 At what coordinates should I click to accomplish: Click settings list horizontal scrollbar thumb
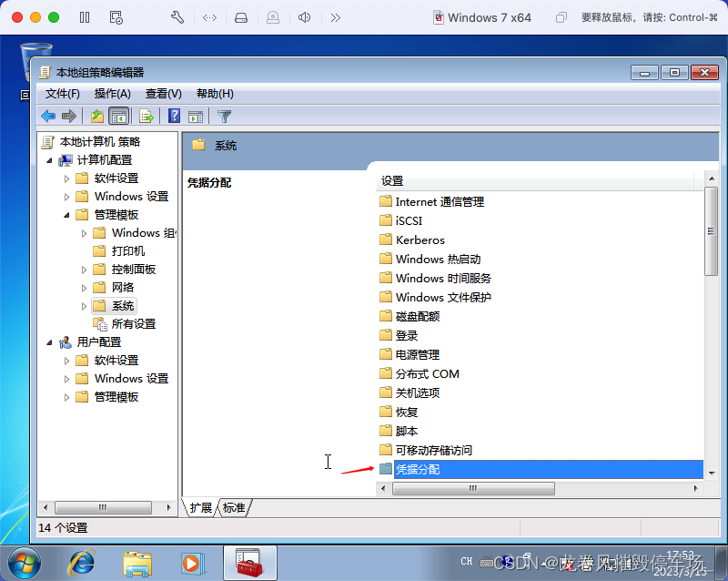473,488
